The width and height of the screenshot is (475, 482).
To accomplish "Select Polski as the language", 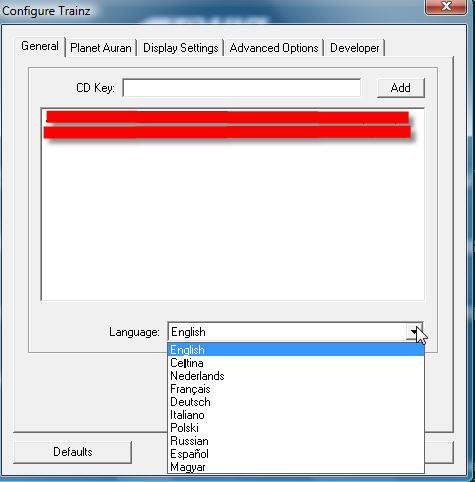I will [296, 428].
